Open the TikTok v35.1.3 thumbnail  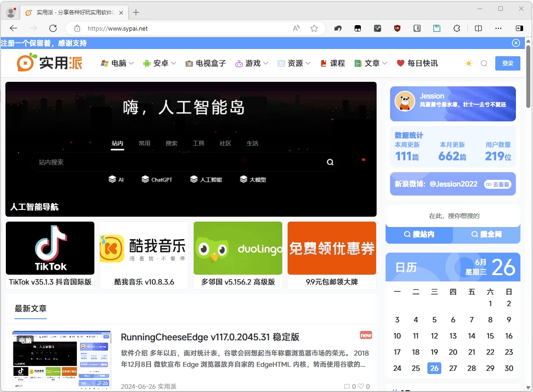(50, 248)
